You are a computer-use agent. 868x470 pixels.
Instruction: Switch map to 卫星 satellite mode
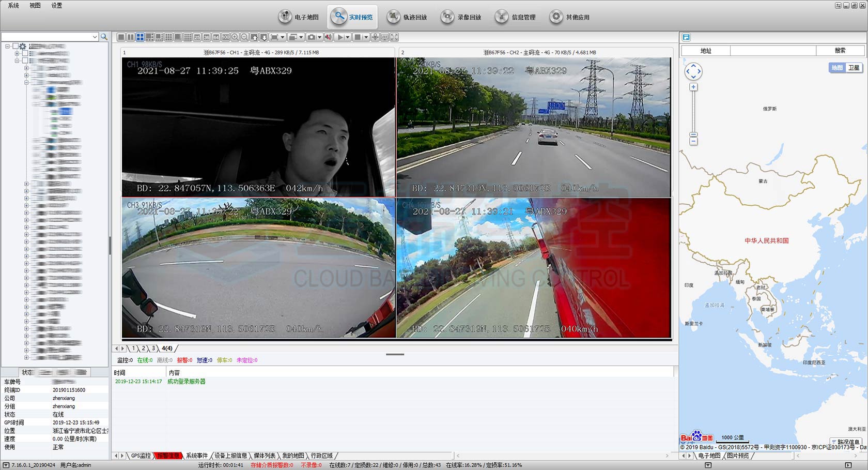pyautogui.click(x=854, y=68)
